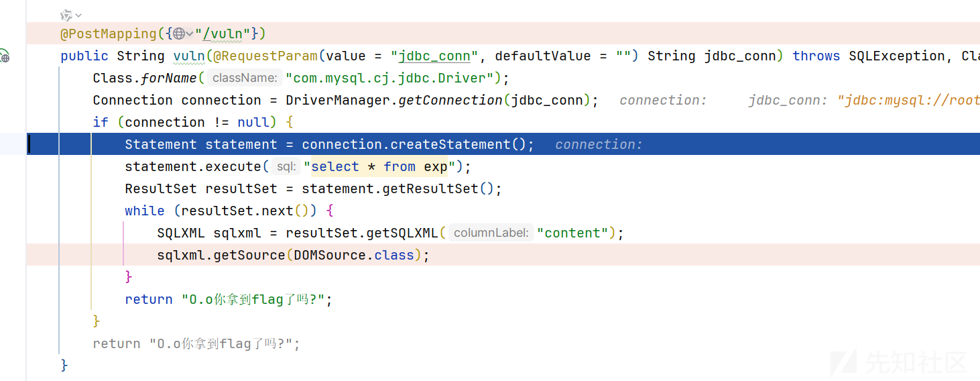Click the "com.mysql.cj.jdbc.Driver" string

390,78
